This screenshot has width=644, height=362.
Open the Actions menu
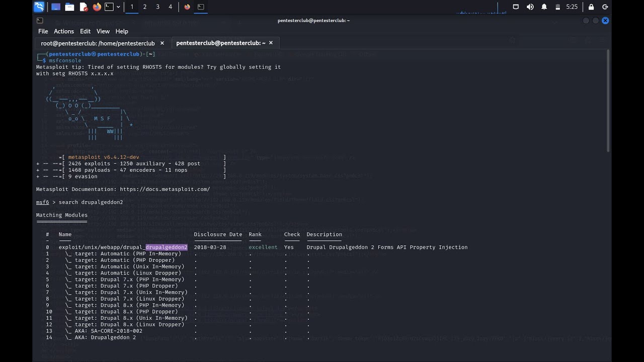[x=64, y=31]
